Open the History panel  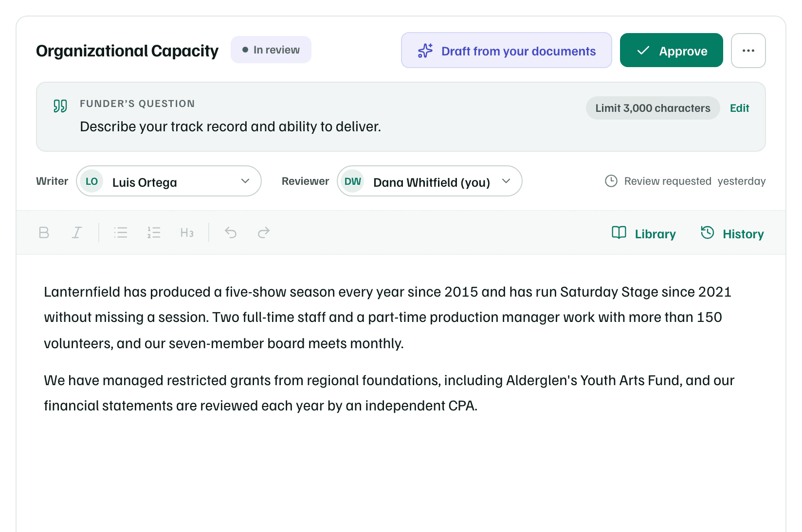(x=732, y=233)
